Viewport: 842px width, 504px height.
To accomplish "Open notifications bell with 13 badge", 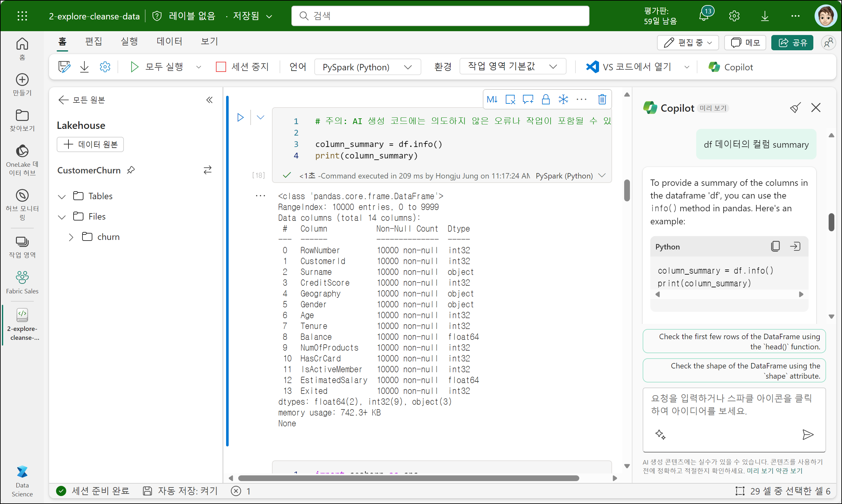I will (x=704, y=16).
